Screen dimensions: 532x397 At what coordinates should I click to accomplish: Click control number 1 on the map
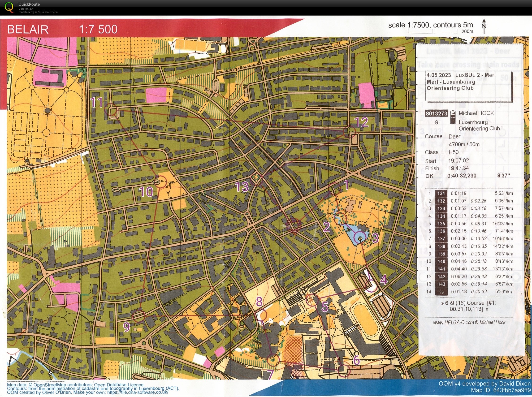tap(346, 185)
